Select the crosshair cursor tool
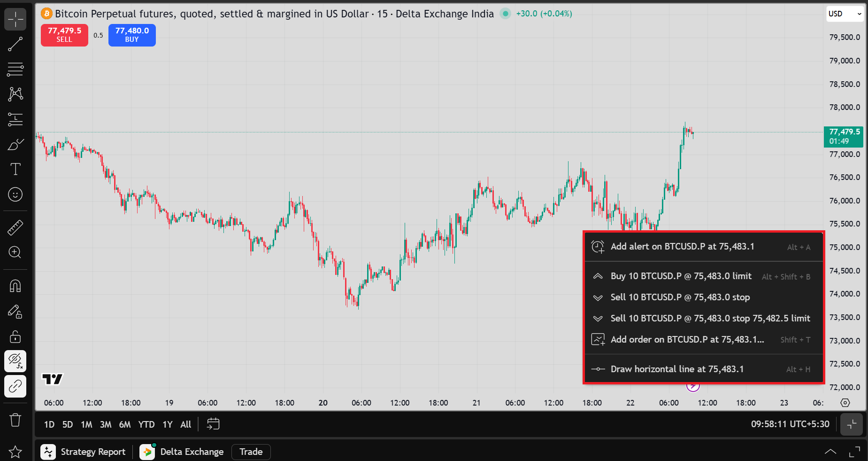The image size is (868, 461). [15, 19]
